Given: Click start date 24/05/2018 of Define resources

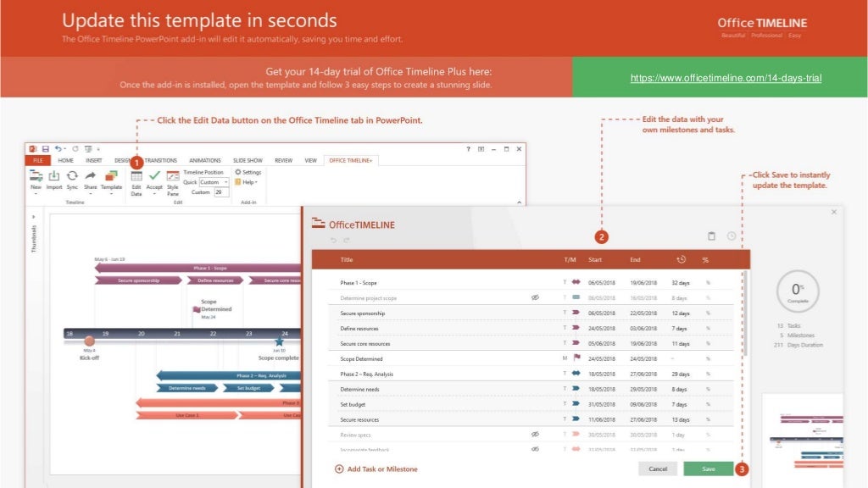Looking at the screenshot, I should coord(602,328).
